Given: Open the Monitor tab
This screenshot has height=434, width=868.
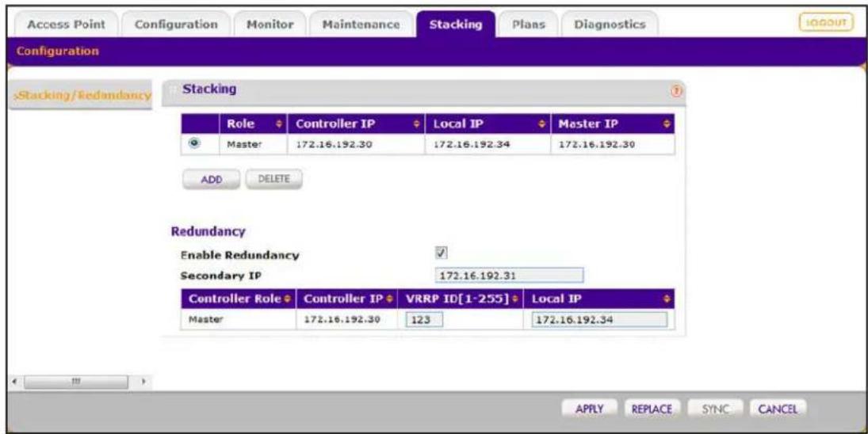Looking at the screenshot, I should 270,25.
